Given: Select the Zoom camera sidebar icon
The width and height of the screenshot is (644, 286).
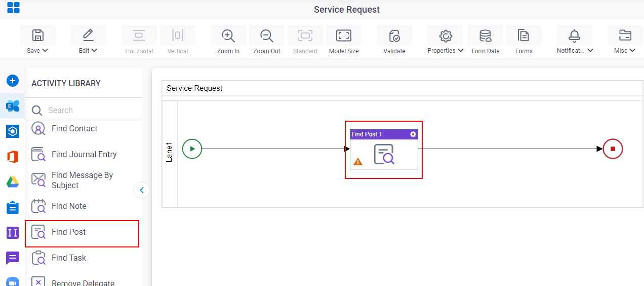Looking at the screenshot, I should pyautogui.click(x=13, y=281).
